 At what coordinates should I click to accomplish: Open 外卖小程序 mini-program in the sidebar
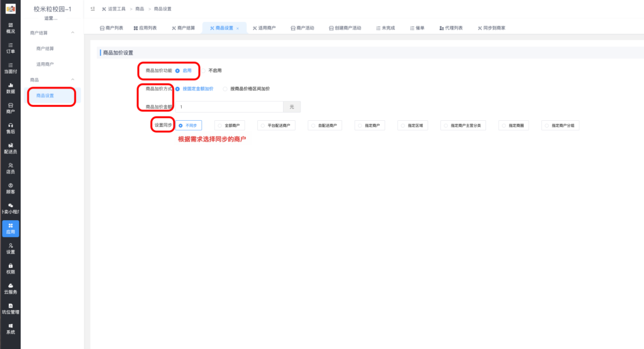(x=10, y=209)
